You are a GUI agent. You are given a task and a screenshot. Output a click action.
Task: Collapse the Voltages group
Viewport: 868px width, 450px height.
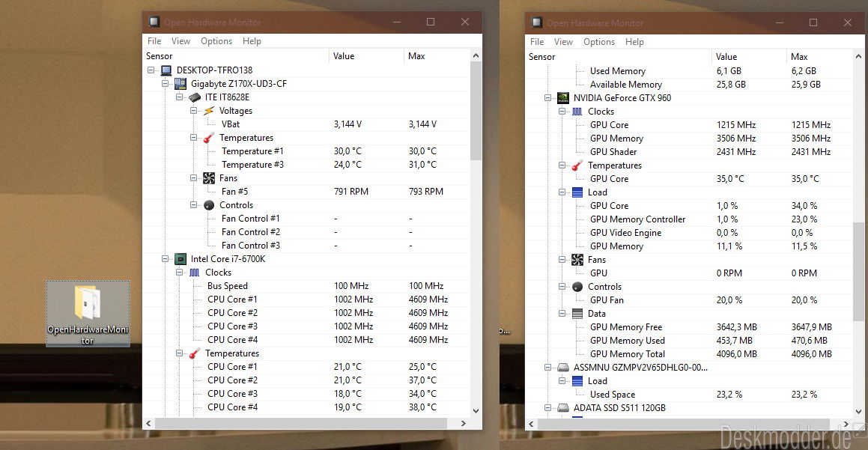pos(194,111)
